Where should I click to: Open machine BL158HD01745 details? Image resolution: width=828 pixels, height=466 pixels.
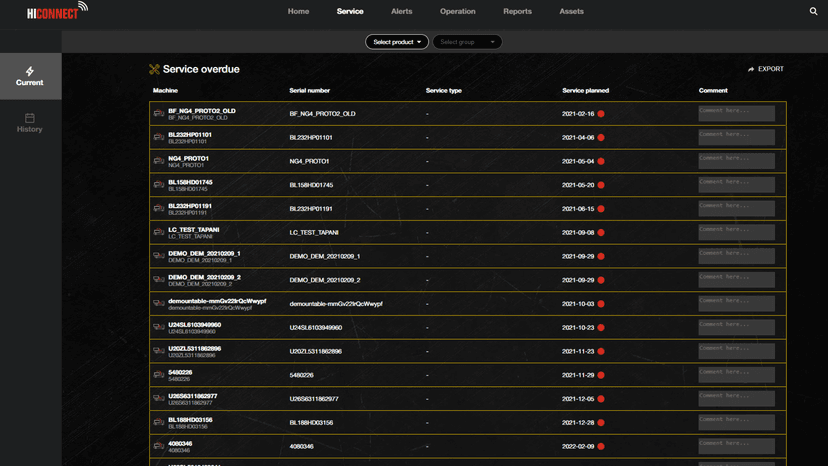click(x=190, y=182)
